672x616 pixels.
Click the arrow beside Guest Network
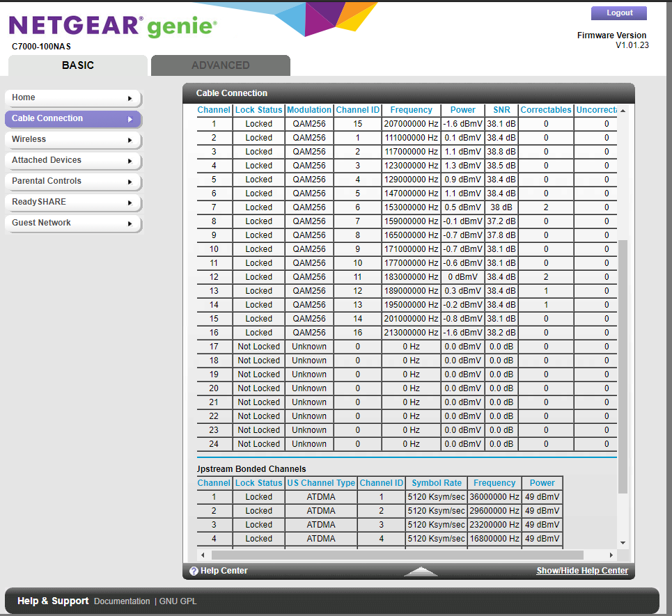click(x=130, y=223)
